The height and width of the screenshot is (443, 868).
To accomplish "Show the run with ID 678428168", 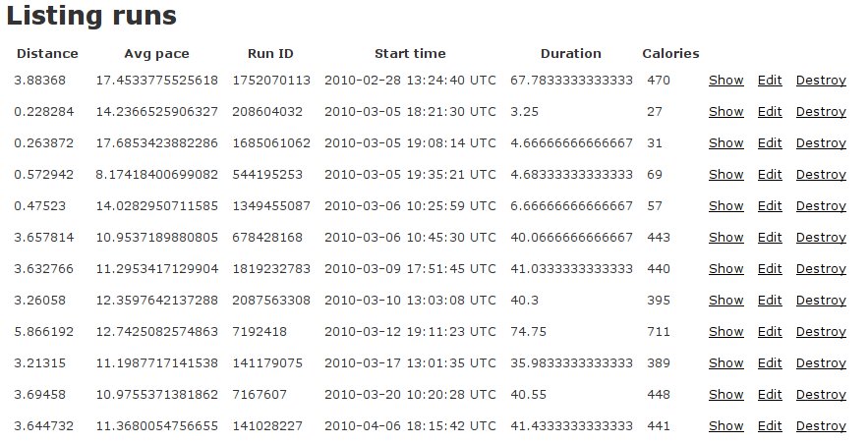I will 725,238.
